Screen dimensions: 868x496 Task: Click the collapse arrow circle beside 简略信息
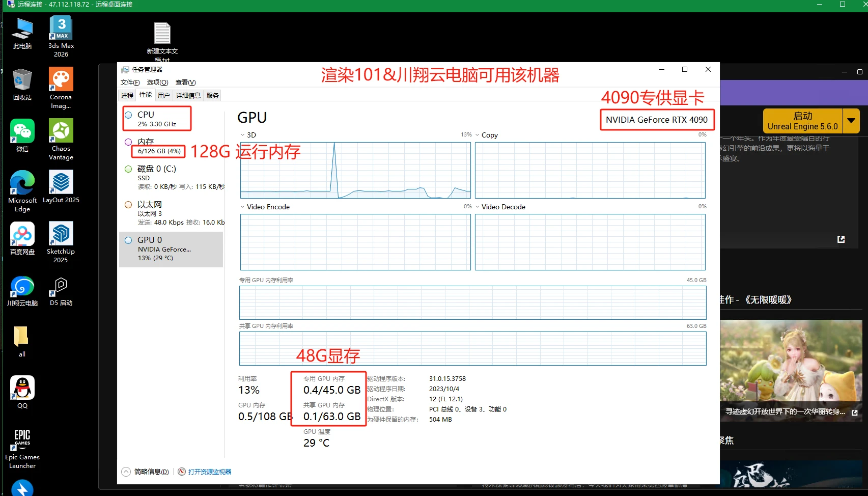tap(126, 472)
